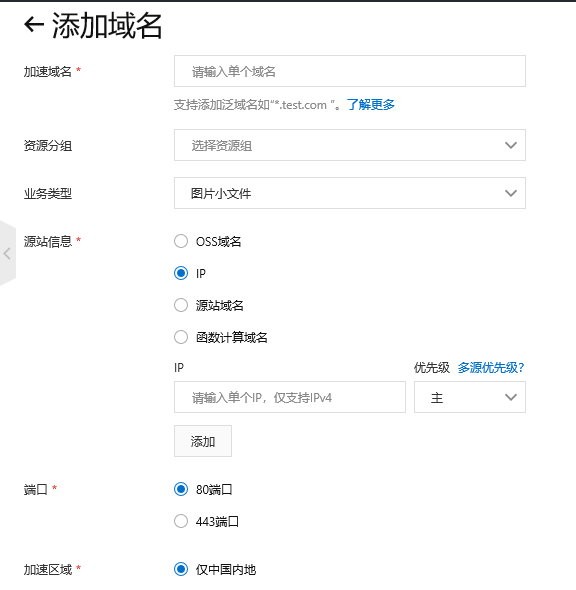Open the 资源分组 resource group dropdown

(x=350, y=145)
